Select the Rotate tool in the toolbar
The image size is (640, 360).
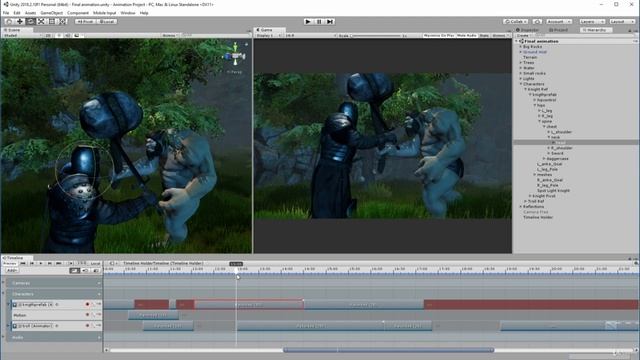click(x=30, y=21)
